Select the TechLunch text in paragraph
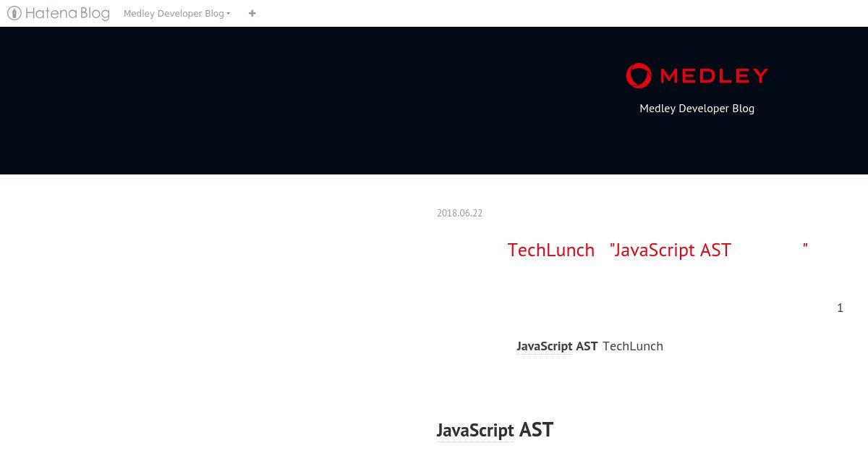868x456 pixels. (x=633, y=346)
